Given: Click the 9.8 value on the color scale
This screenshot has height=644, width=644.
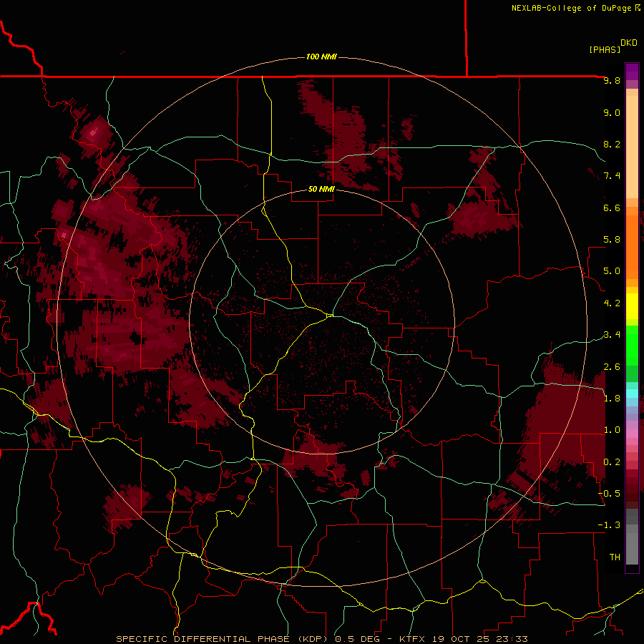Looking at the screenshot, I should (x=612, y=80).
